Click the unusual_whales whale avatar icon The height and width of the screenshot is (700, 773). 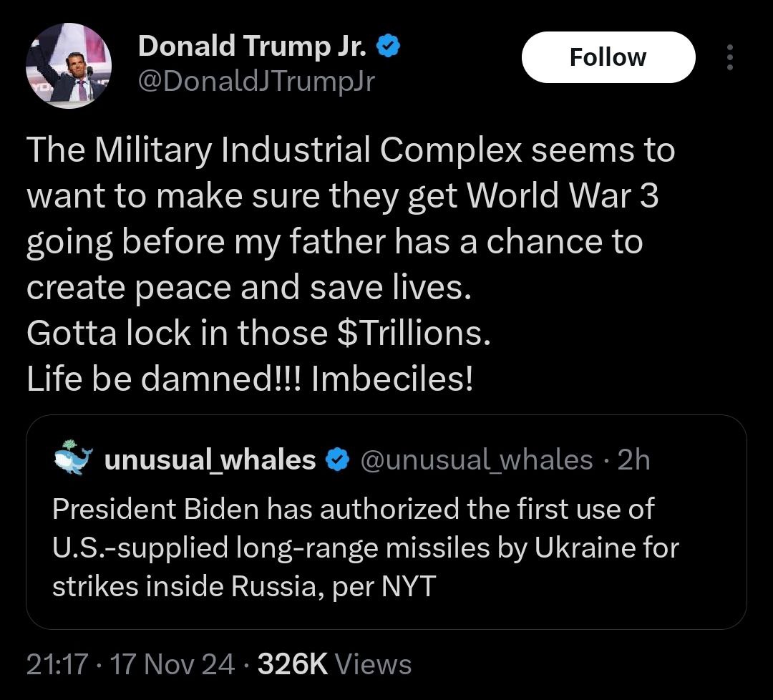(72, 458)
